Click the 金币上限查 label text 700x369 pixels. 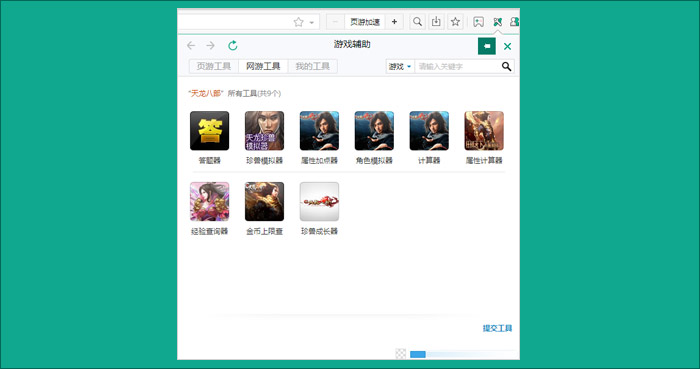[264, 232]
